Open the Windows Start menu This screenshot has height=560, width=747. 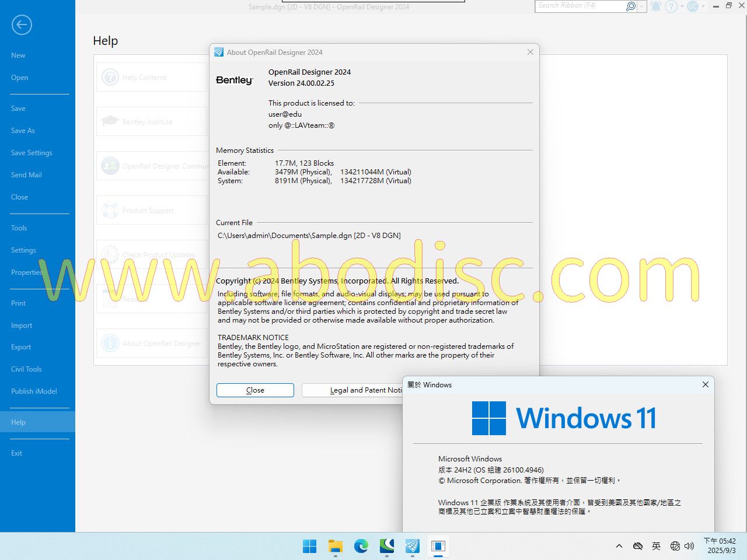coord(310,546)
